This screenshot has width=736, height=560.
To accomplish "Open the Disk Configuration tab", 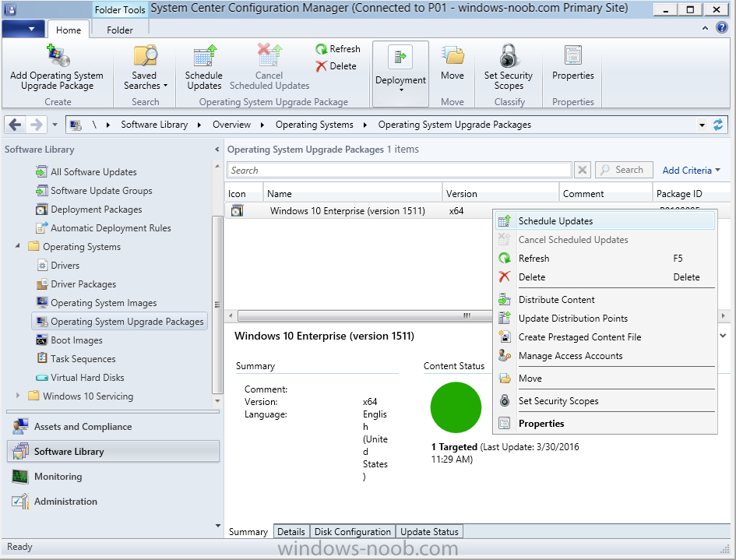I will click(x=353, y=532).
